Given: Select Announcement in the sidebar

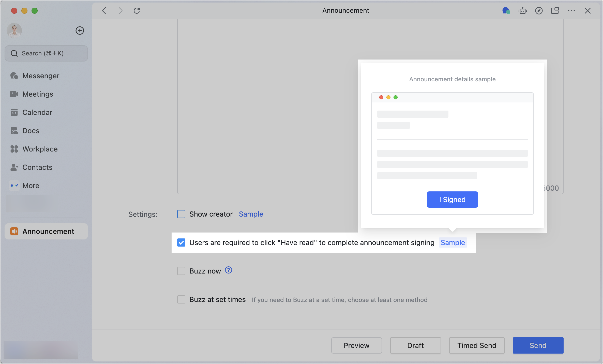Looking at the screenshot, I should tap(46, 231).
